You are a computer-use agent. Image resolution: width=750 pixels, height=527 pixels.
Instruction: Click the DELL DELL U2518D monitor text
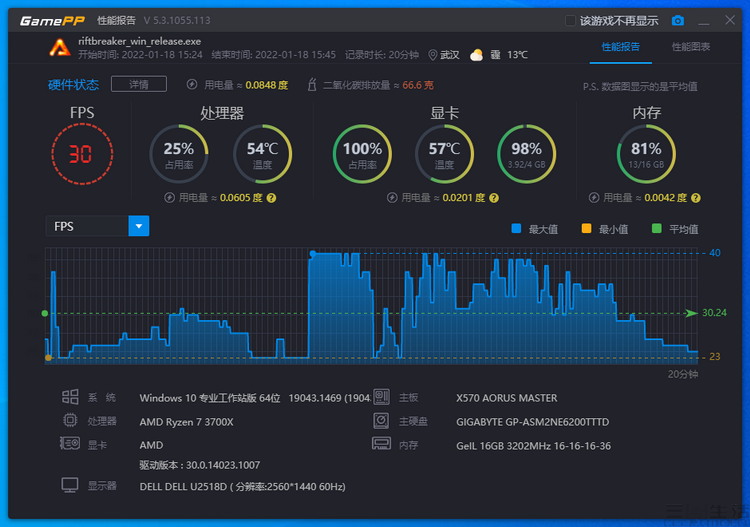[243, 486]
